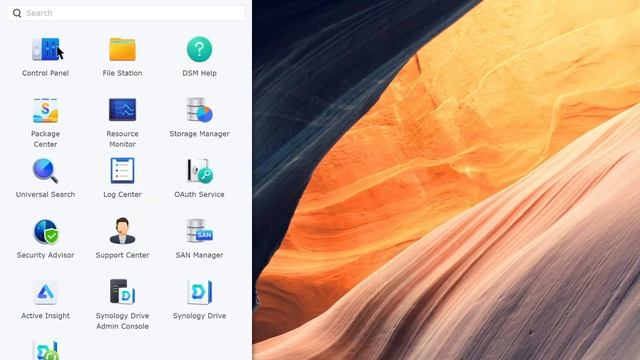The width and height of the screenshot is (640, 360).
Task: Open Active Insight
Action: tap(45, 292)
